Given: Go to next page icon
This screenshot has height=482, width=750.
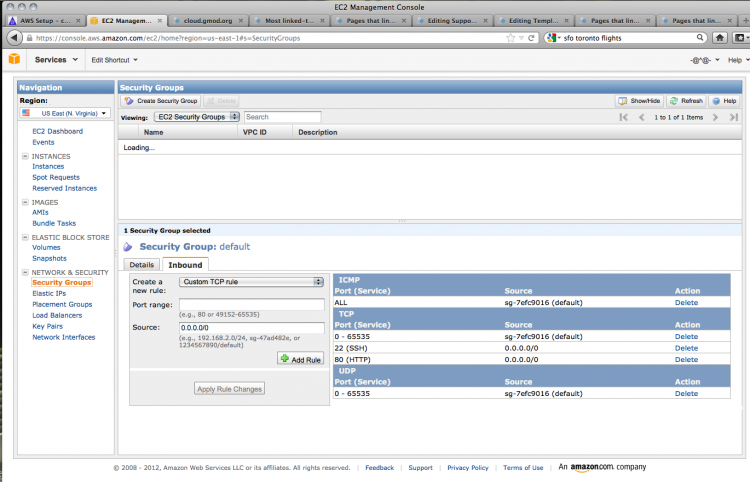Looking at the screenshot, I should click(715, 117).
